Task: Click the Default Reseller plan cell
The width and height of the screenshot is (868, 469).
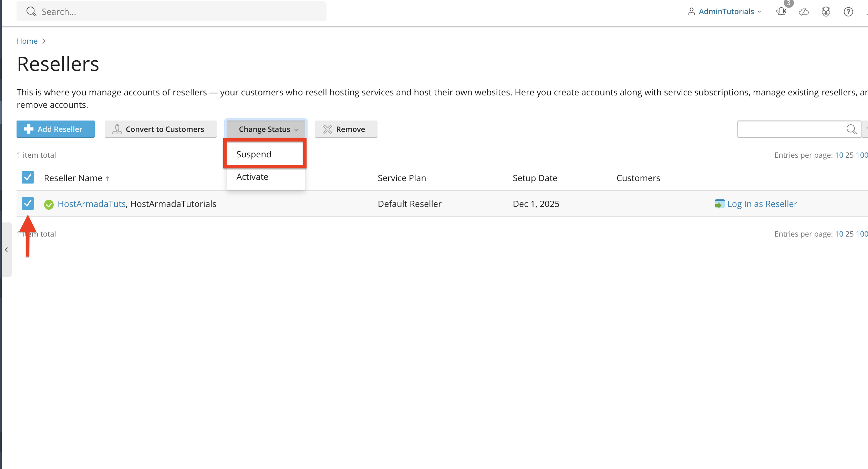Action: click(410, 204)
